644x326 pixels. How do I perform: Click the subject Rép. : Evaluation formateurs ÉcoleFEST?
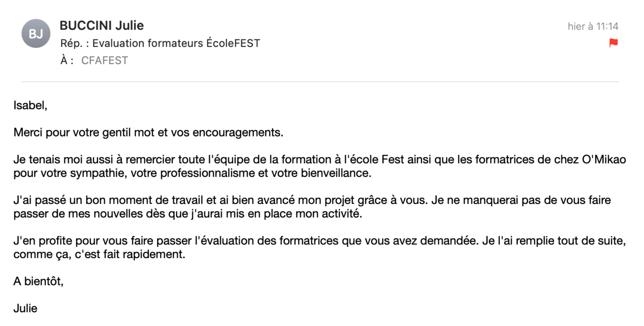click(x=160, y=43)
